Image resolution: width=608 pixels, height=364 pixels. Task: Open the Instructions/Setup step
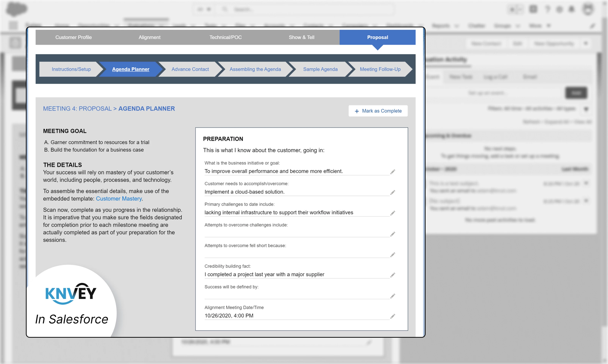71,69
